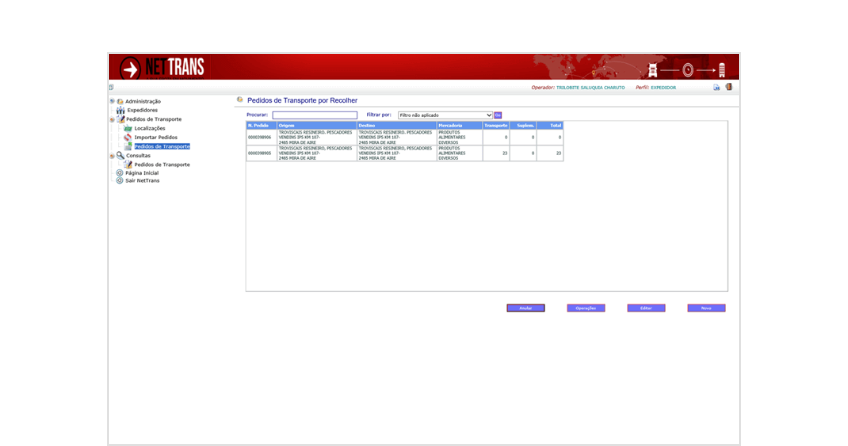Click the Localizações icon in tree
The height and width of the screenshot is (446, 848).
[128, 129]
